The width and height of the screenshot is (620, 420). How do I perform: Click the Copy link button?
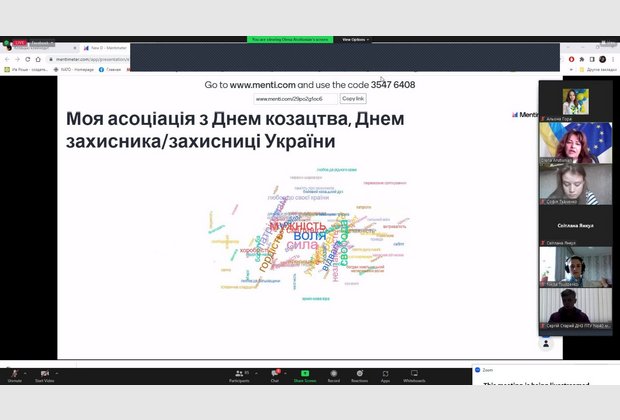click(353, 99)
